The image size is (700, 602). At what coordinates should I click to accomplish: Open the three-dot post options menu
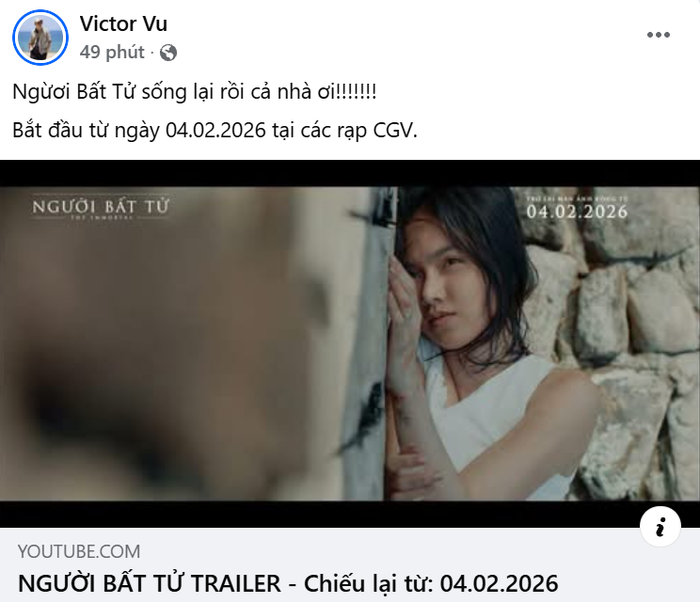658,35
